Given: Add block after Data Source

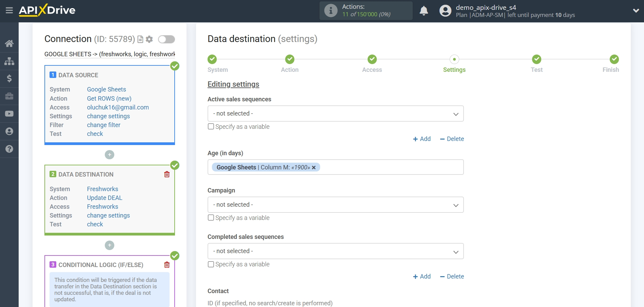Looking at the screenshot, I should tap(110, 155).
